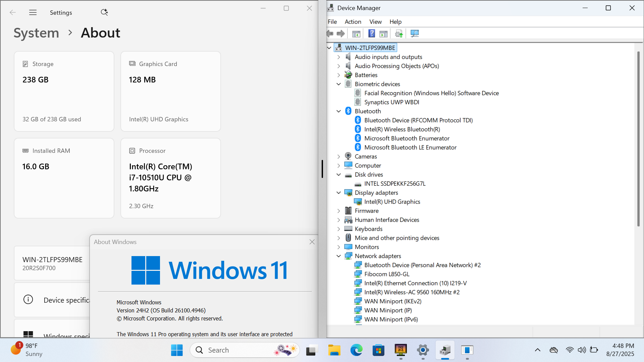
Task: Click the Cameras webcam icon
Action: coord(348,156)
